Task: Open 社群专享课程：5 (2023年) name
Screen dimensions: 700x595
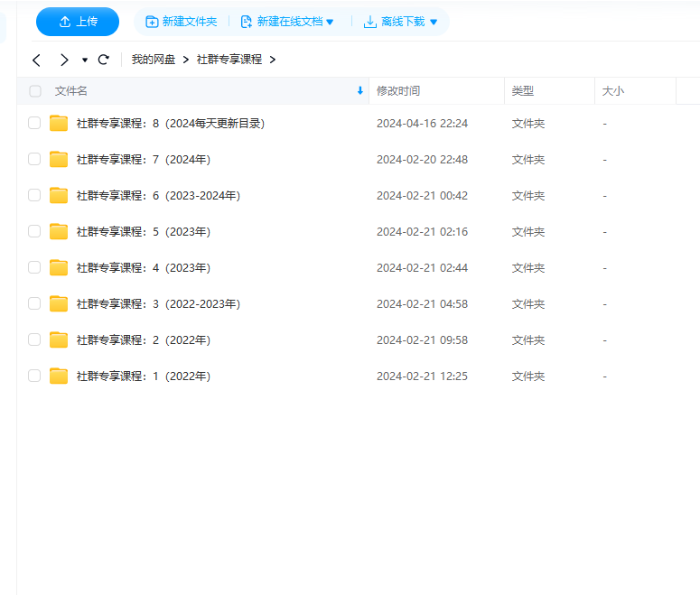Action: 144,232
